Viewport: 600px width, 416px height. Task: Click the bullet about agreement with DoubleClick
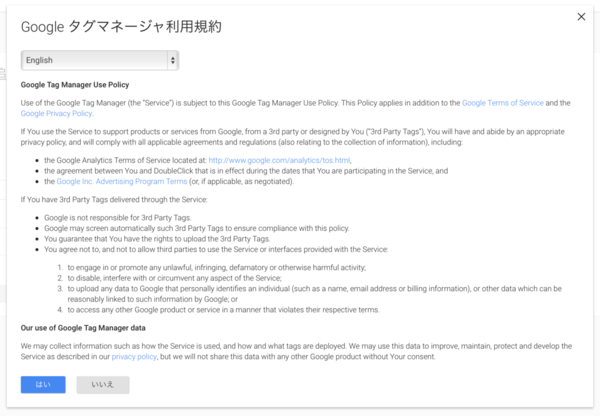246,171
